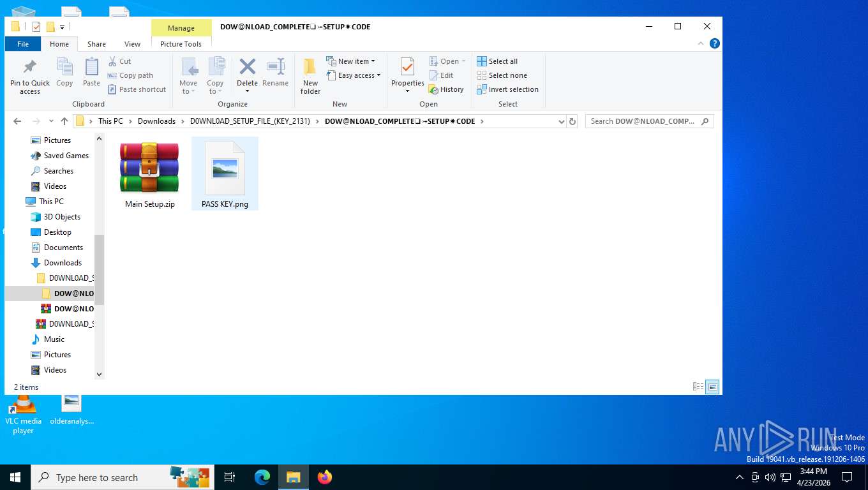Open the notification center icon

tap(847, 477)
